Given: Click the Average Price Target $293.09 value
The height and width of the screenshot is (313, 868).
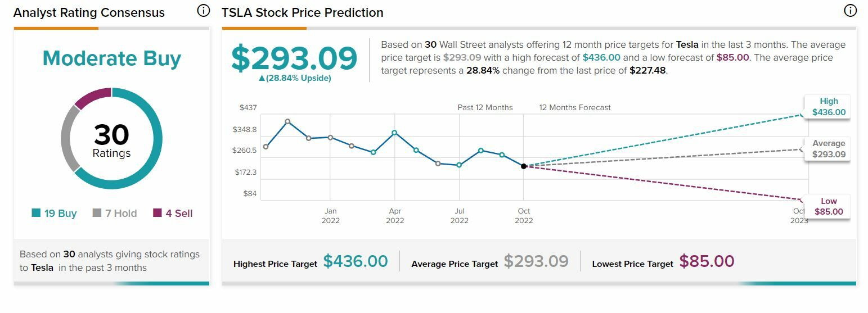Looking at the screenshot, I should tap(536, 262).
